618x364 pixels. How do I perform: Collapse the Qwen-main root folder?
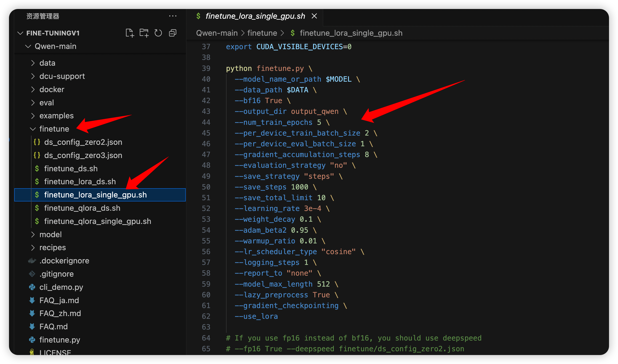55,46
